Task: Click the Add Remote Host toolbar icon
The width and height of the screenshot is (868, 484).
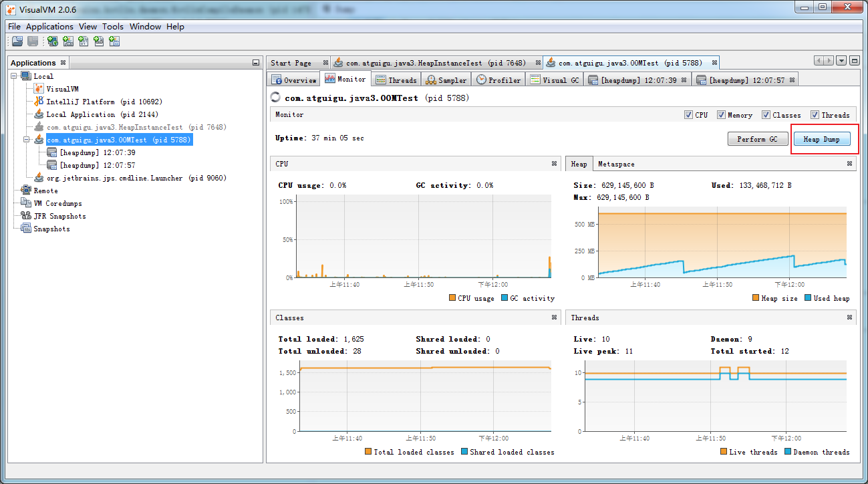Action: [x=52, y=41]
